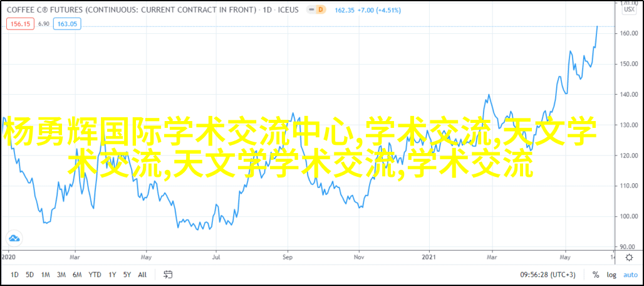The width and height of the screenshot is (644, 286).
Task: Select the 1M time range
Action: 46,275
